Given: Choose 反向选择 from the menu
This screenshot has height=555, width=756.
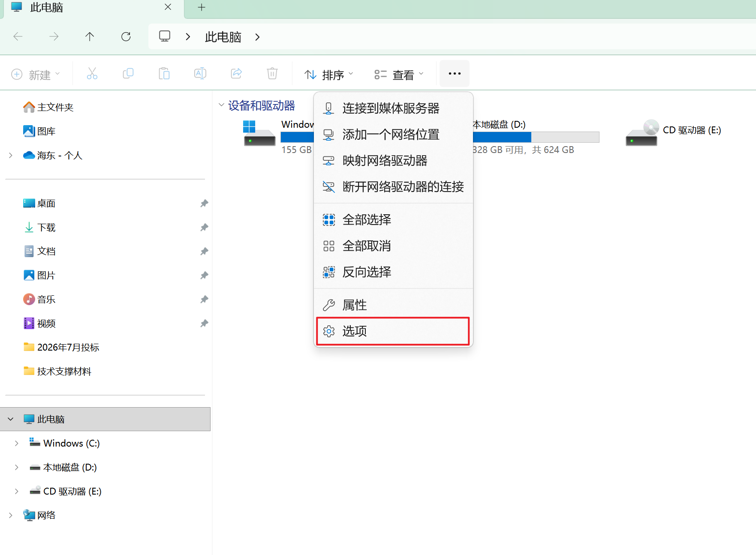Looking at the screenshot, I should [393, 272].
